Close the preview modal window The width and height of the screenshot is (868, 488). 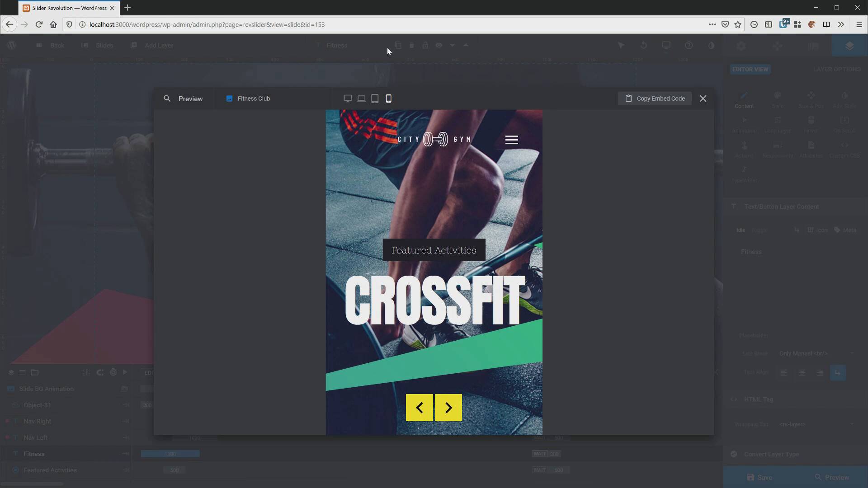(703, 99)
